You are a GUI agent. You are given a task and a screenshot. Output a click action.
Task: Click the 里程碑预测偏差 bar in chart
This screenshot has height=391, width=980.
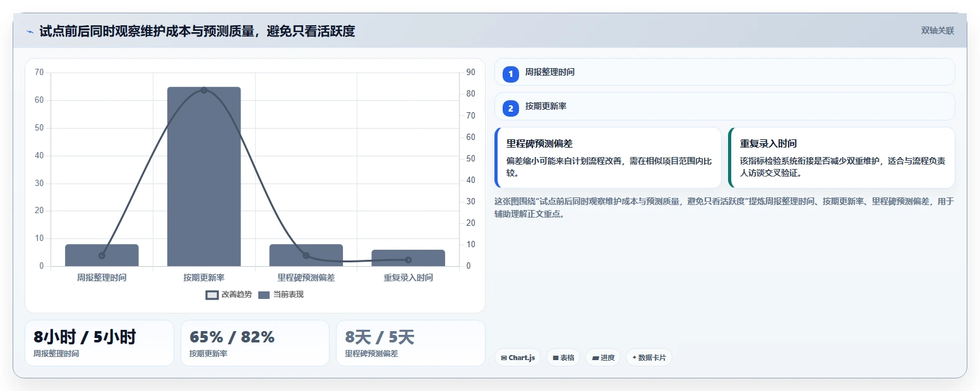[306, 255]
